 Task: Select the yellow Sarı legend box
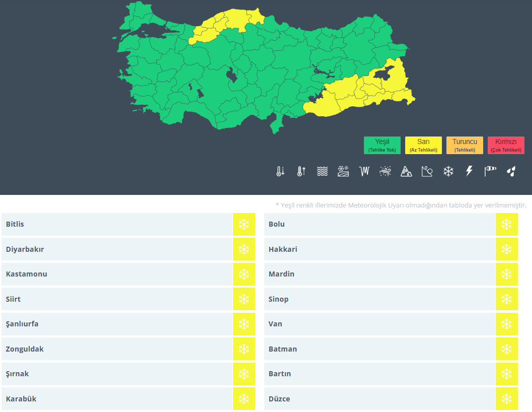click(423, 145)
